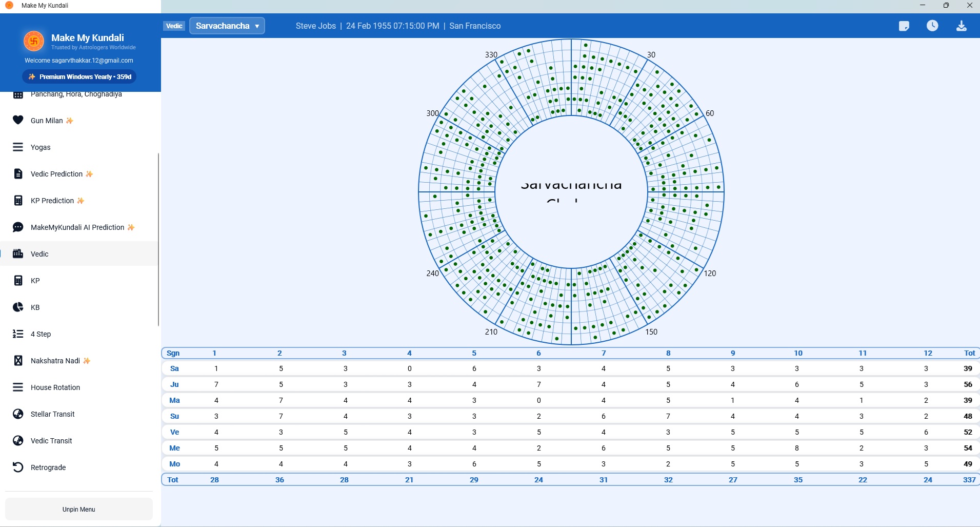
Task: Click the Vedic tag button in header
Action: coord(174,26)
